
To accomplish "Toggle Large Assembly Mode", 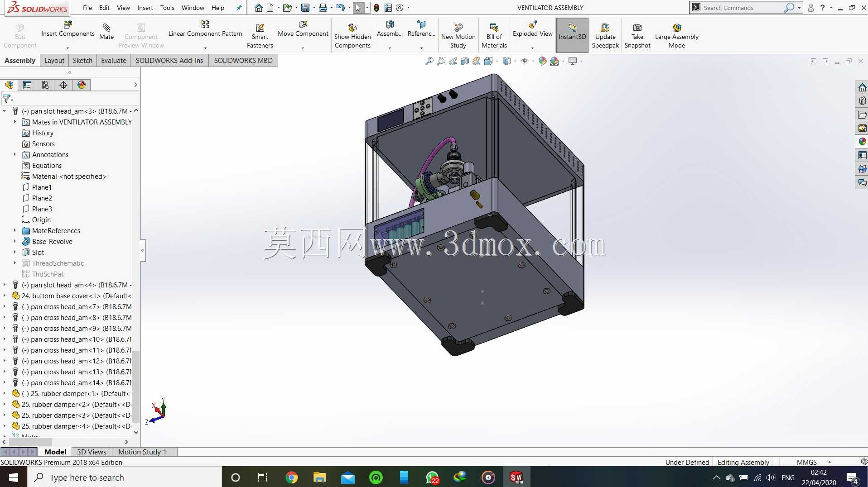I will pyautogui.click(x=677, y=35).
